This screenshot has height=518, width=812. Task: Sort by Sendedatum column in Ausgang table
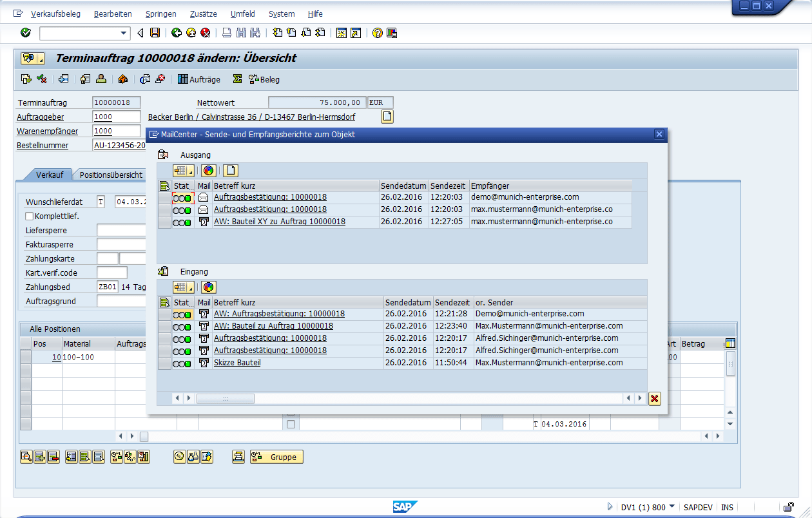pos(403,186)
